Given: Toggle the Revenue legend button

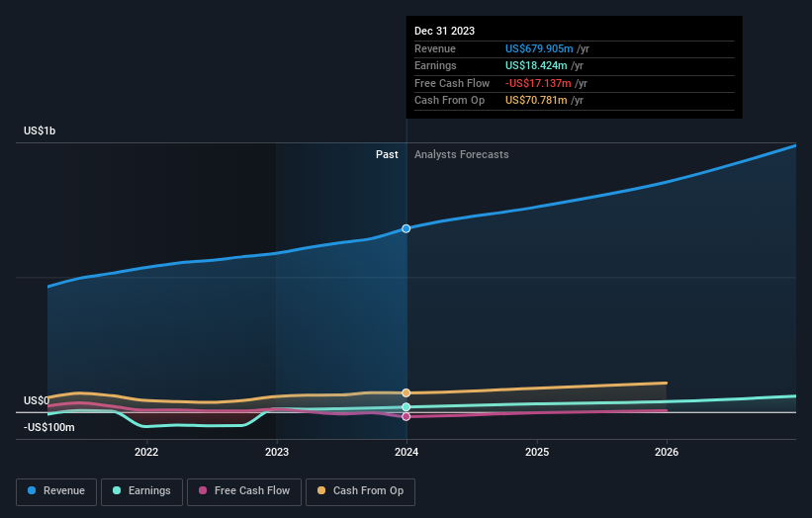Looking at the screenshot, I should [x=56, y=491].
